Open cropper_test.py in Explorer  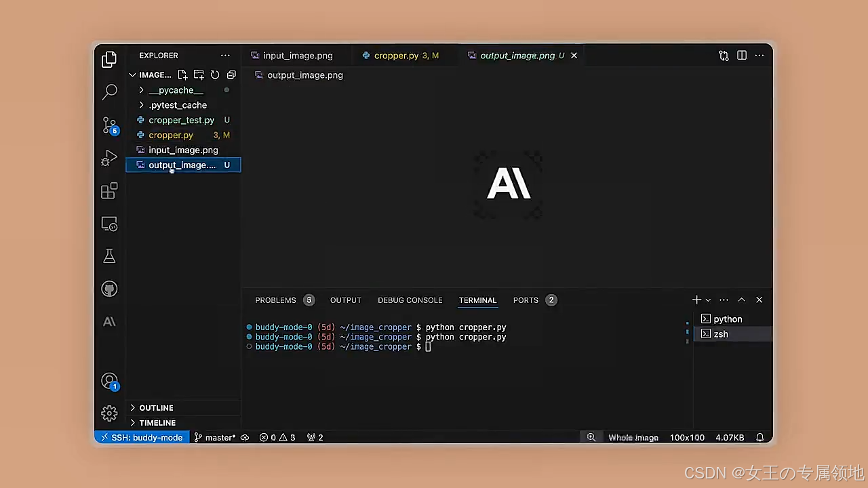[183, 120]
